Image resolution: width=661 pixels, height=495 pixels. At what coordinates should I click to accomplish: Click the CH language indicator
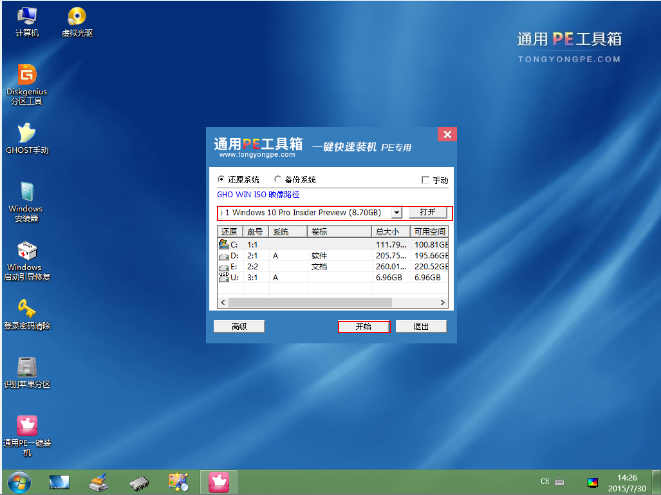[545, 481]
